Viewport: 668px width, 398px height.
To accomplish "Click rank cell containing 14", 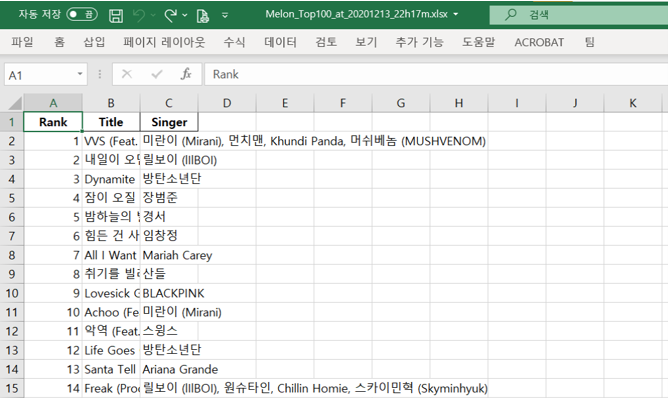I will pos(53,388).
